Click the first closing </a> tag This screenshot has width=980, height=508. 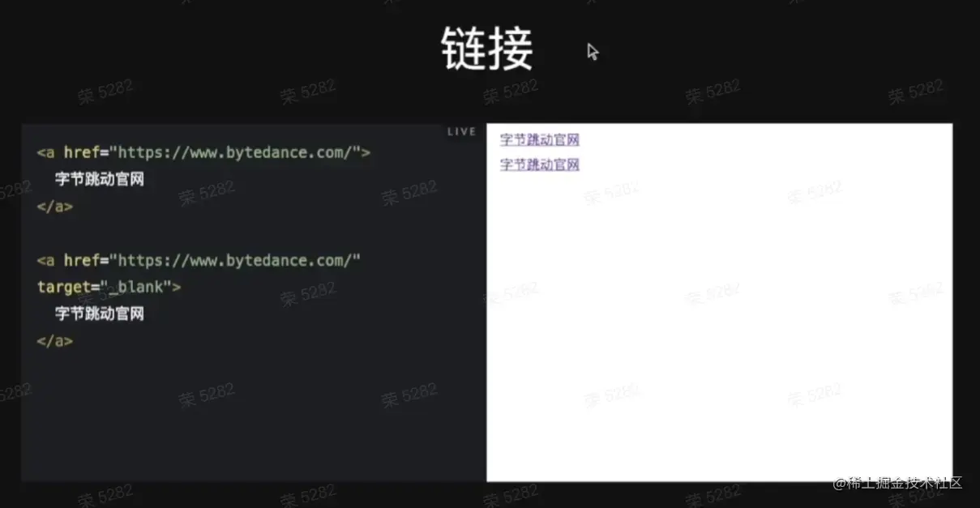tap(53, 206)
